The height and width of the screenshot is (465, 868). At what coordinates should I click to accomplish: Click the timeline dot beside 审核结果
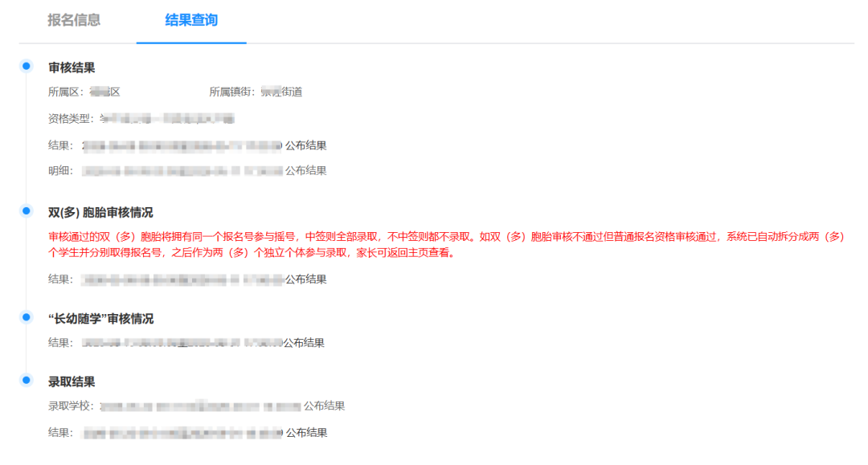click(x=27, y=66)
